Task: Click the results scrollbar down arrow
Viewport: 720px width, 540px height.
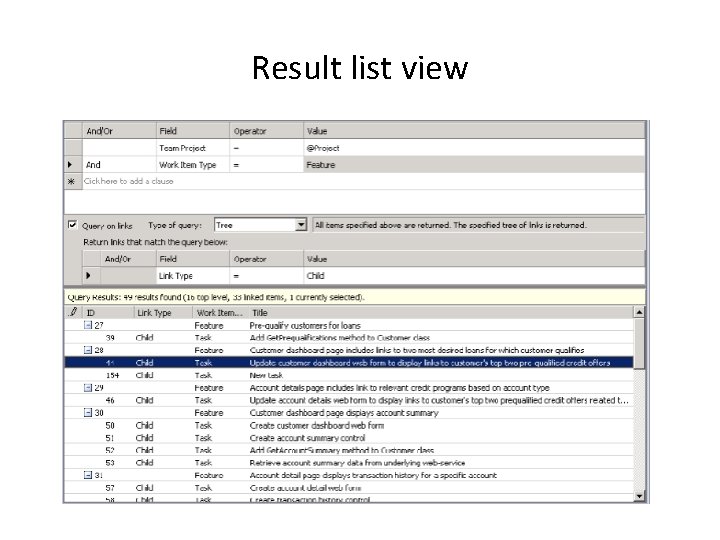Action: pyautogui.click(x=639, y=496)
